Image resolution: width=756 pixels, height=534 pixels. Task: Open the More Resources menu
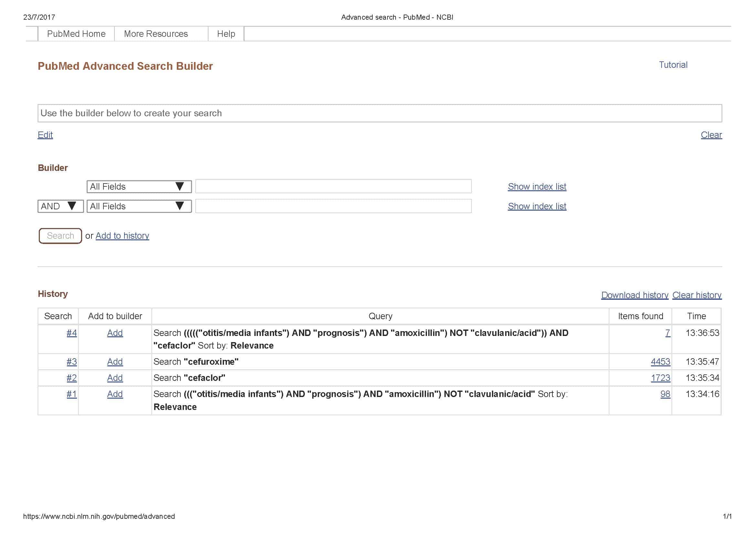pos(156,34)
